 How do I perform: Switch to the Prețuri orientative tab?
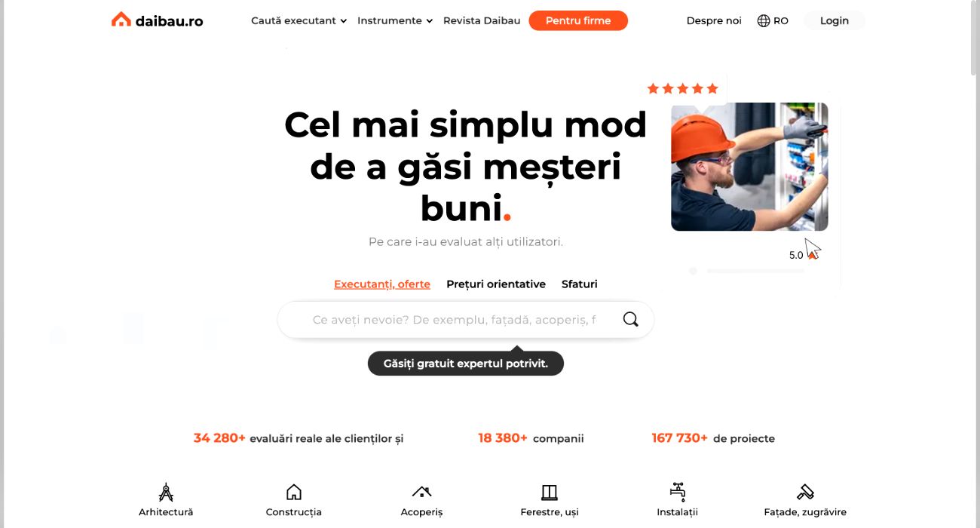pos(496,284)
